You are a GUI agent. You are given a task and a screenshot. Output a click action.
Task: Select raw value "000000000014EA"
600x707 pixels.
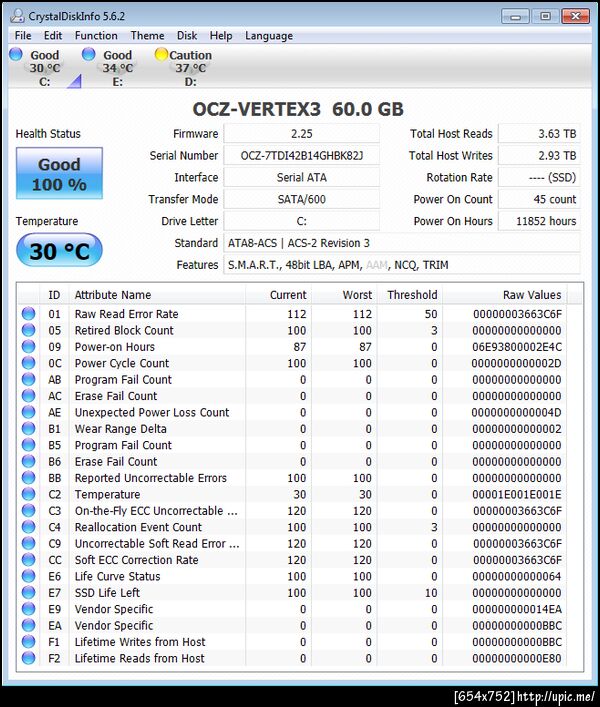coord(517,609)
